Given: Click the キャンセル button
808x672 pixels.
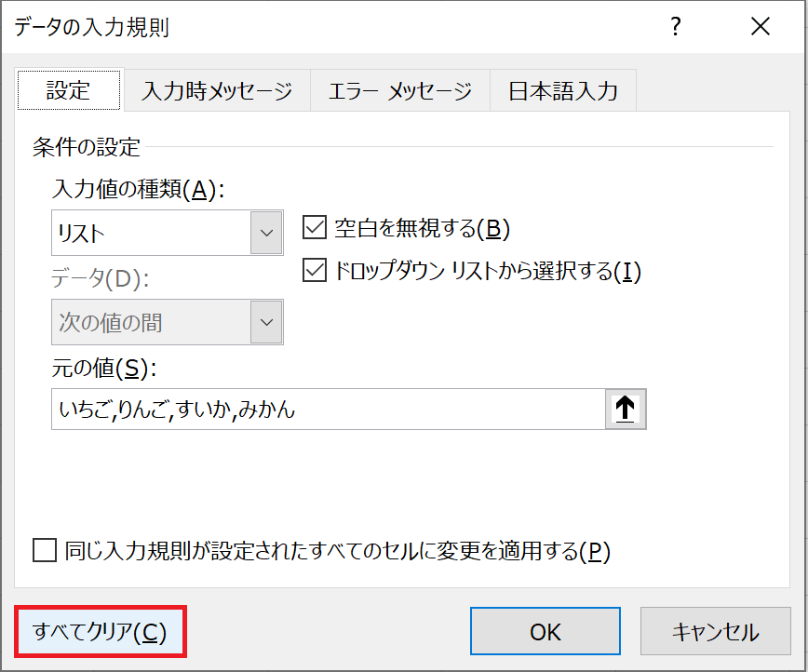Looking at the screenshot, I should 715,631.
